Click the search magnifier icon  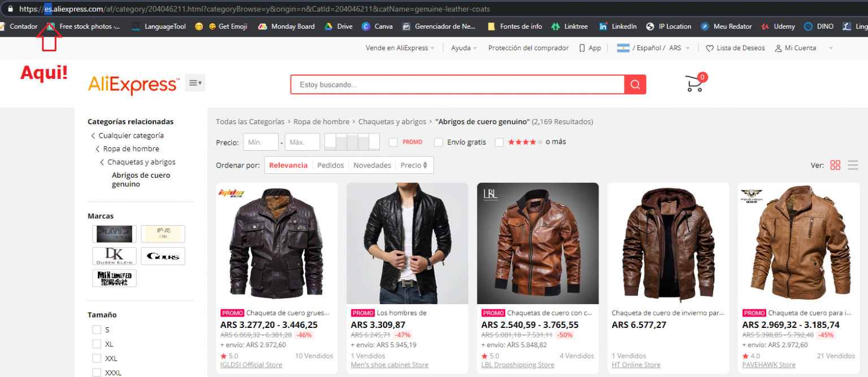[635, 84]
